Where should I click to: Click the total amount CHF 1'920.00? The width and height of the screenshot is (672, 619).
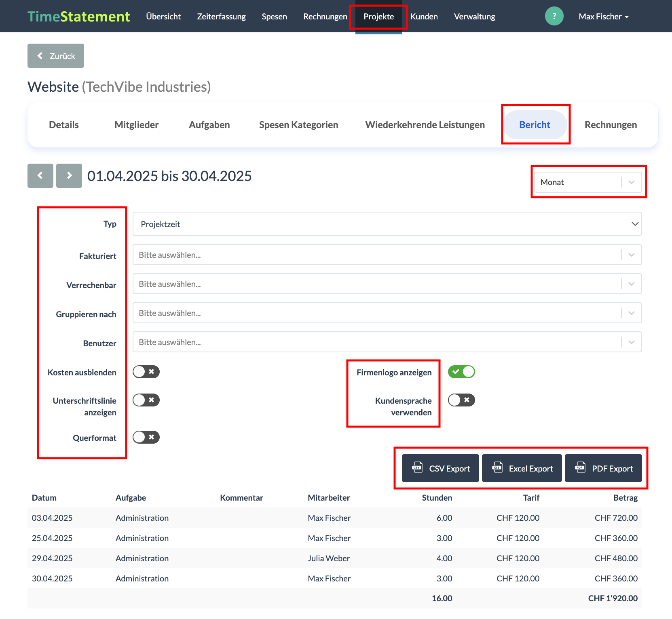pyautogui.click(x=613, y=598)
